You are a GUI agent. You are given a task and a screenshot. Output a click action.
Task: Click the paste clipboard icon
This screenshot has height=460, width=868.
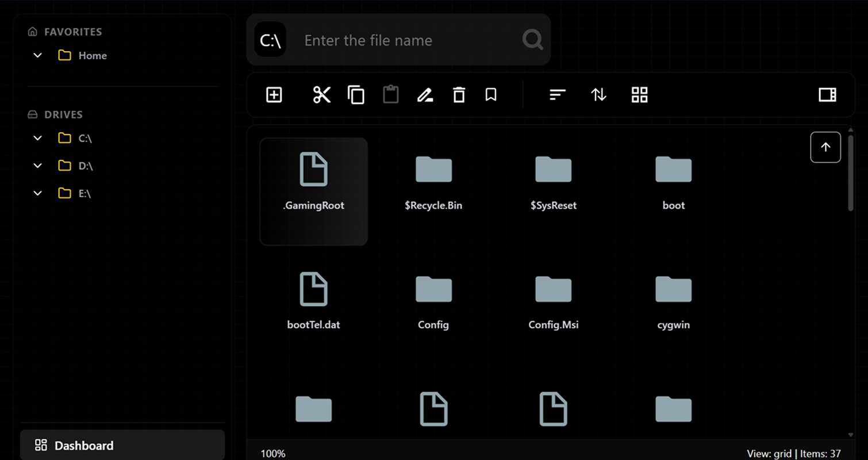click(391, 94)
